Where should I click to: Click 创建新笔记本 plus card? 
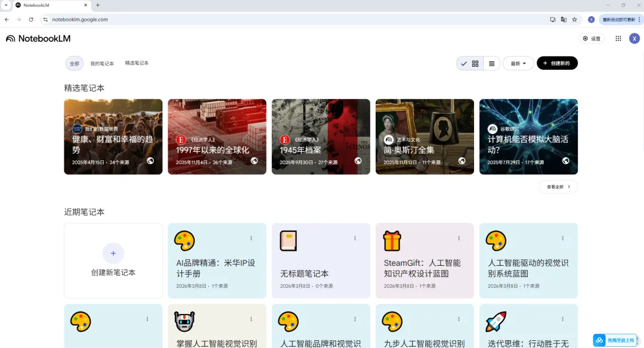[x=113, y=260]
